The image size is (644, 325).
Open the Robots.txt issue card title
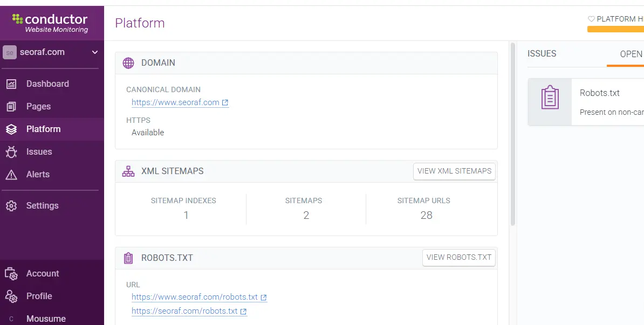click(x=600, y=93)
